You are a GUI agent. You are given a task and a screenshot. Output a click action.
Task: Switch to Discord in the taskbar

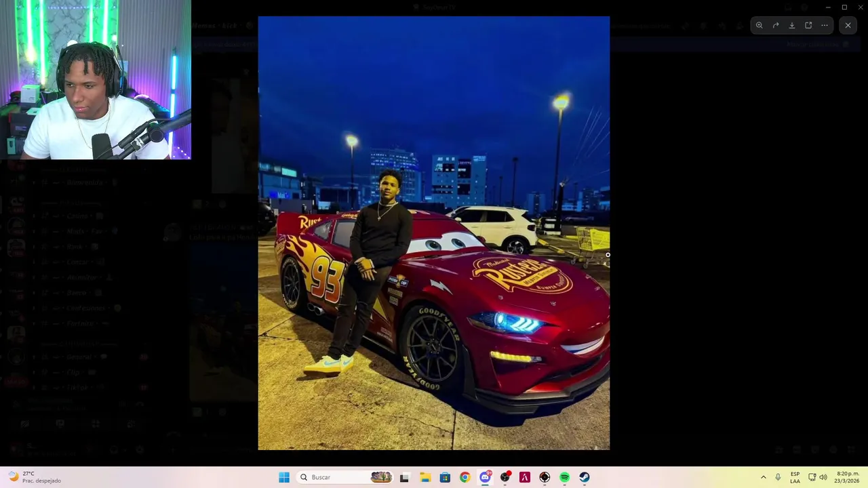pyautogui.click(x=485, y=477)
